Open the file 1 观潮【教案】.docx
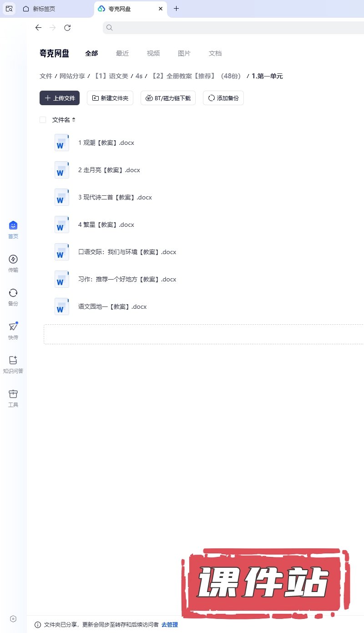 106,143
